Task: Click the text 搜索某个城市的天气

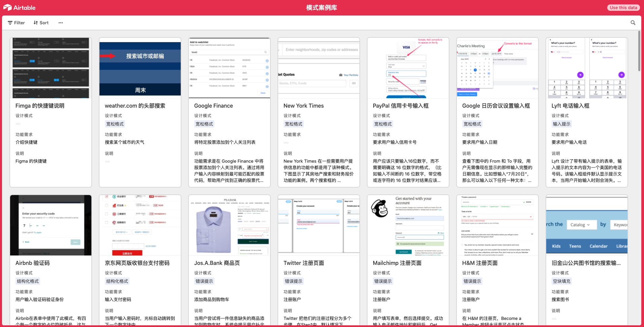Action: click(124, 142)
